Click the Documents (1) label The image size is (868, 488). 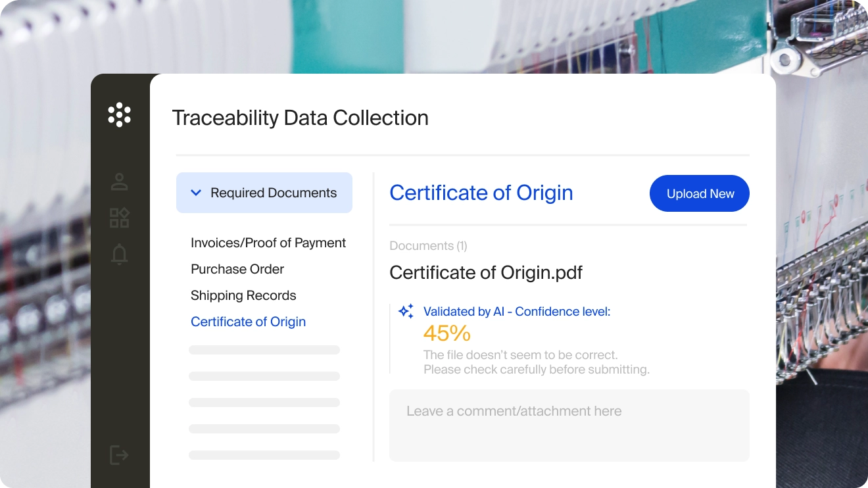(428, 246)
